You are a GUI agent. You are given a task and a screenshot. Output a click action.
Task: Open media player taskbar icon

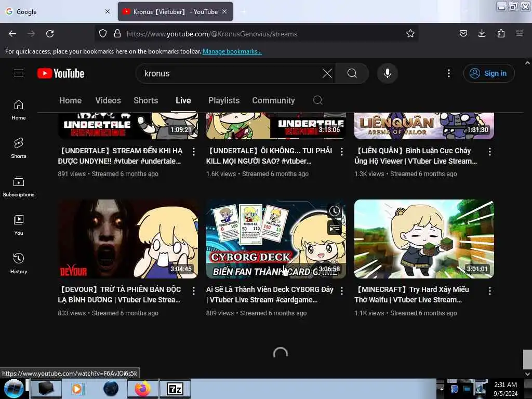coord(77,389)
